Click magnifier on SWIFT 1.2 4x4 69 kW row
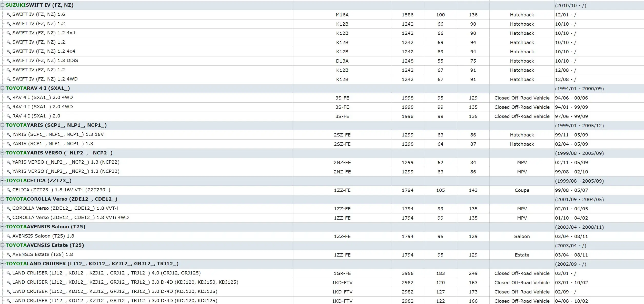This screenshot has width=644, height=304. 9,52
